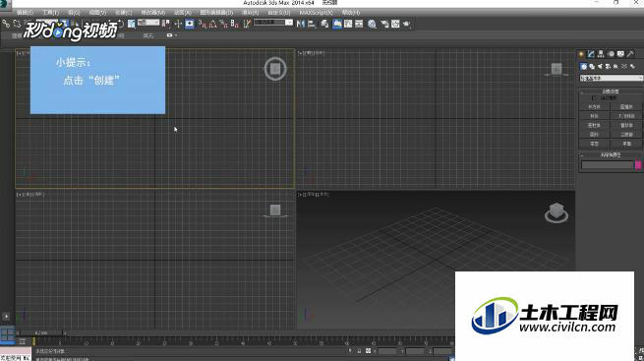Click the Cone primitive button
644x361 pixels.
[626, 107]
